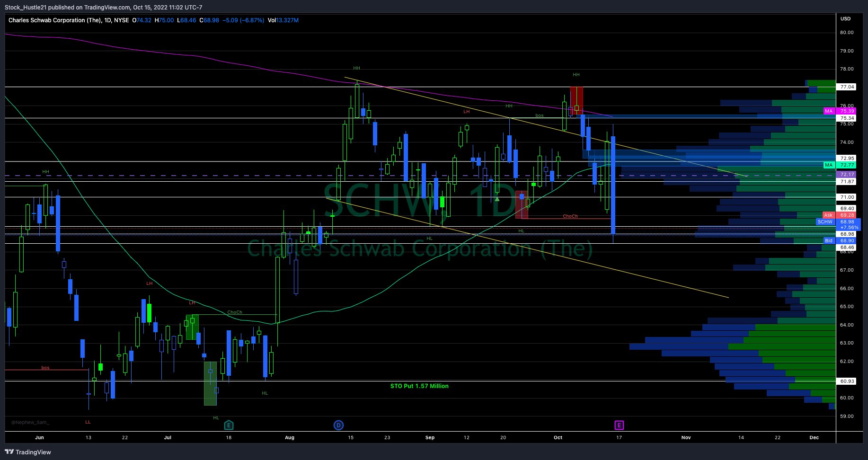Viewport: 868px width, 460px height.
Task: Select the low value L68.46 in the legend
Action: click(x=186, y=20)
